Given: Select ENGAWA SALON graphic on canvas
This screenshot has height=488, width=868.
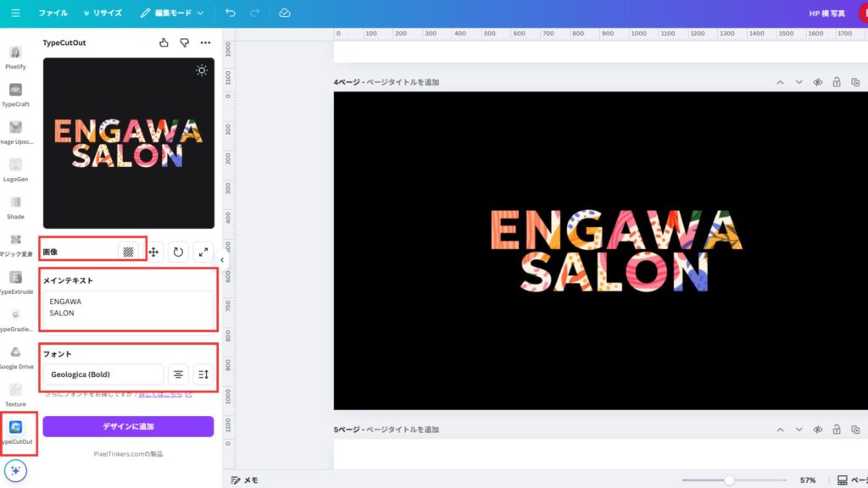Looking at the screenshot, I should coord(616,250).
